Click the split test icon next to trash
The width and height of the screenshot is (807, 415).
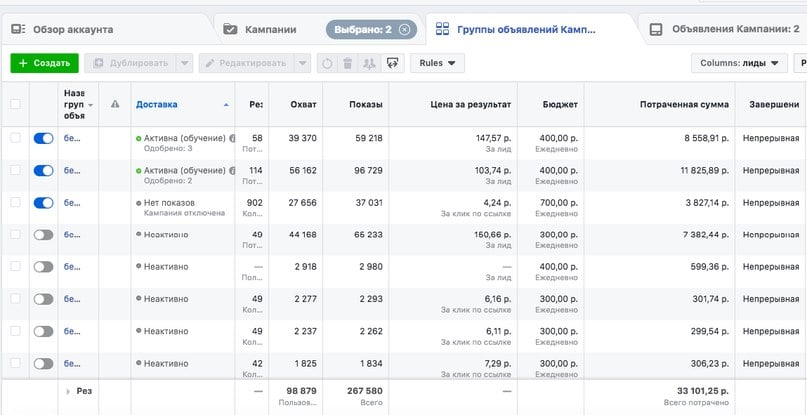pyautogui.click(x=368, y=63)
